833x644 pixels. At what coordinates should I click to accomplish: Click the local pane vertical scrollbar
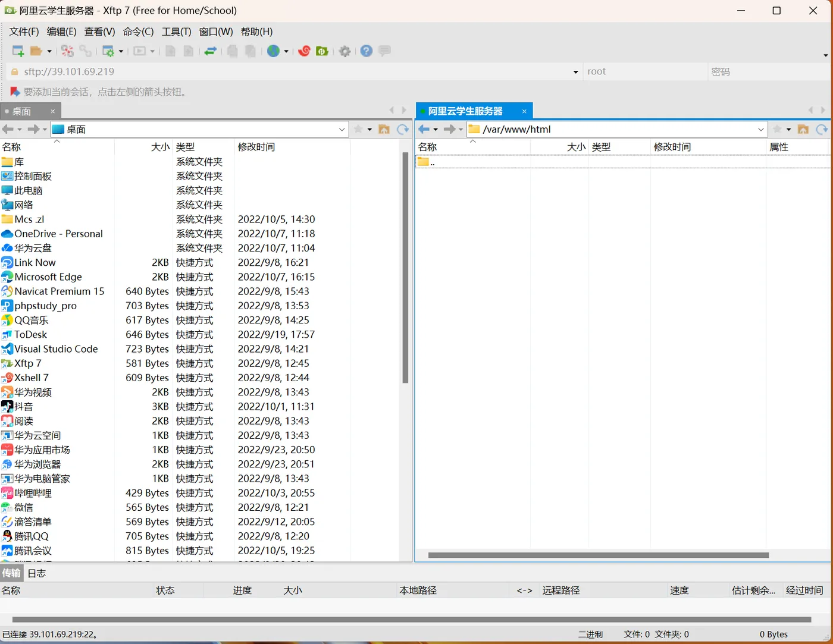point(405,268)
